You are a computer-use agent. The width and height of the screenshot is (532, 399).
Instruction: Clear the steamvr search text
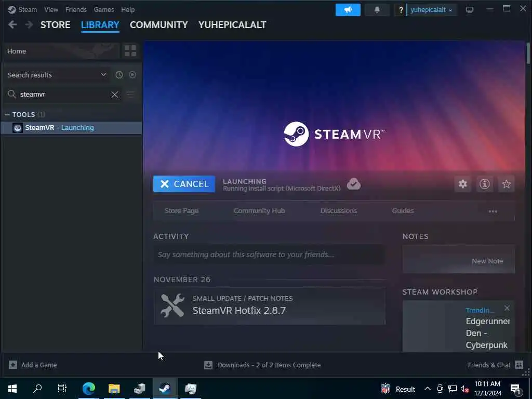click(115, 95)
